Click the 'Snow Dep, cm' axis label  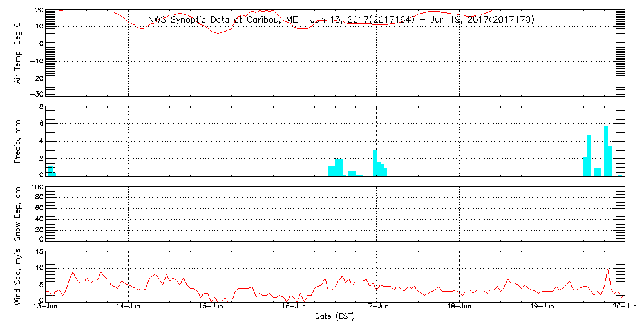(x=18, y=214)
